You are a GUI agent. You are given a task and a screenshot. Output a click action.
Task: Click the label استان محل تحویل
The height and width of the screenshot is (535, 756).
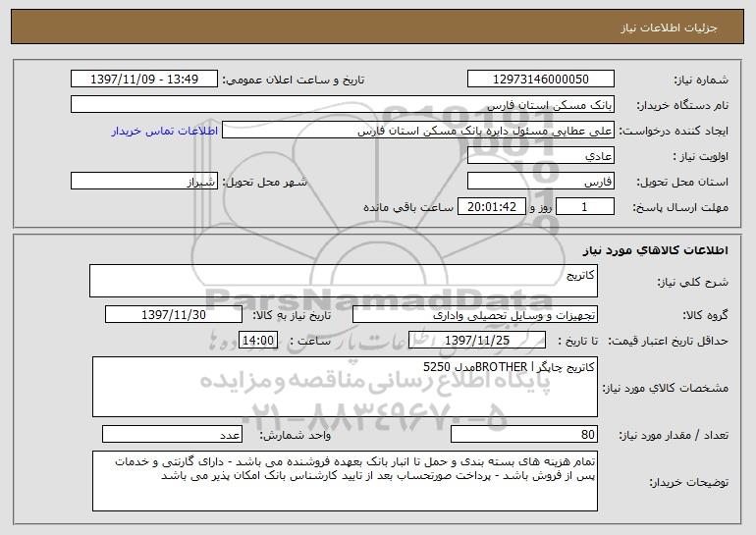[682, 183]
